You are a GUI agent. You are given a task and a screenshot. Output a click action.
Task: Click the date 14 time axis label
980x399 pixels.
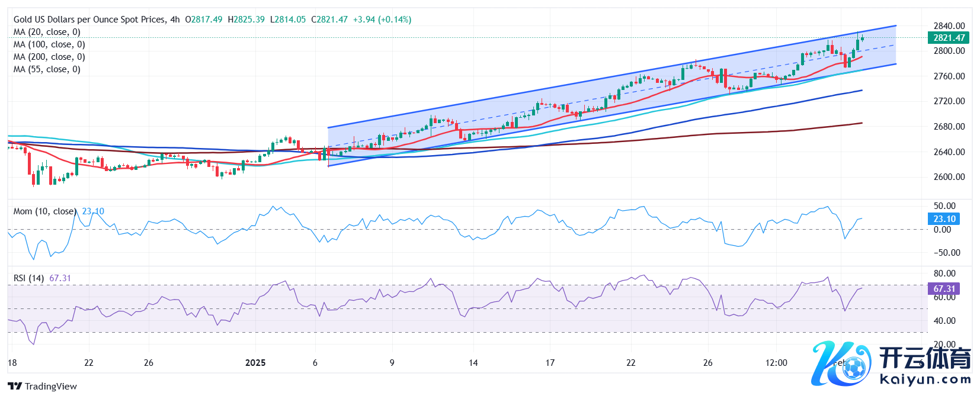point(473,363)
